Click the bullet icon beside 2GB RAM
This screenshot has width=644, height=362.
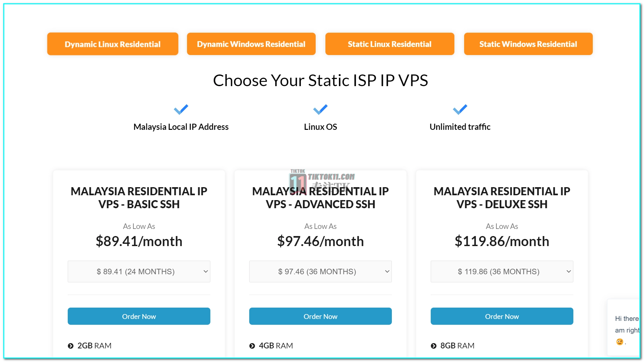pos(71,346)
